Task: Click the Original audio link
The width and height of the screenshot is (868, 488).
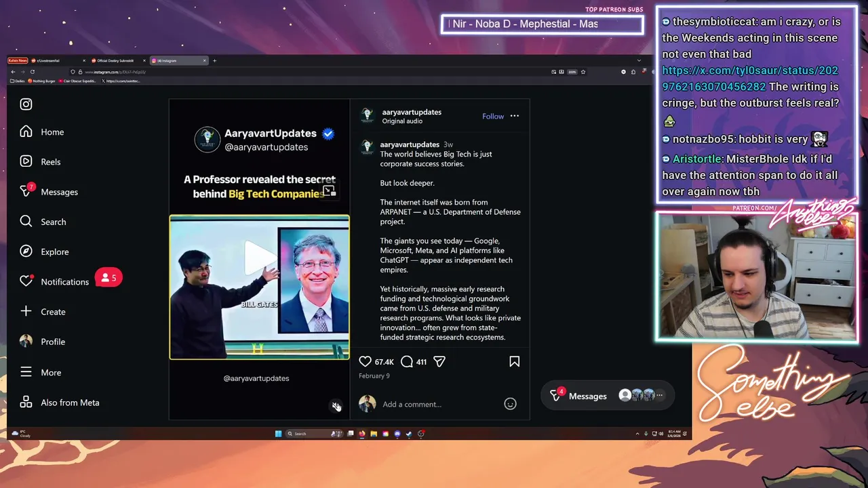Action: 402,121
